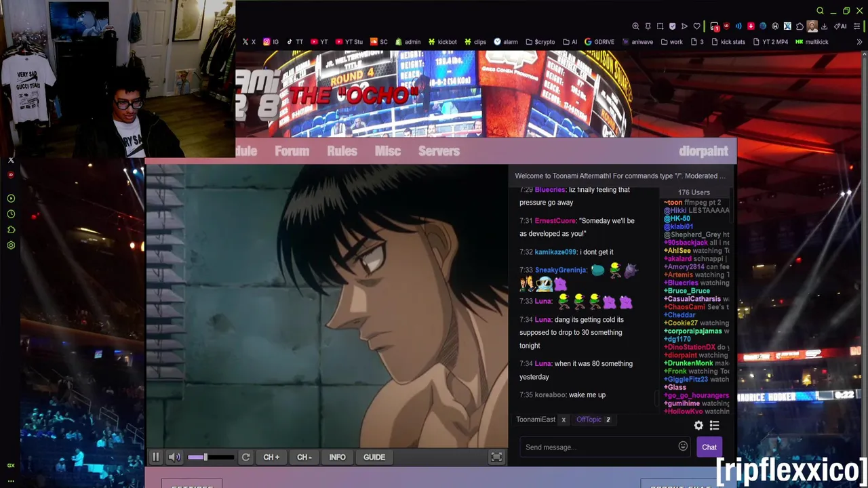Open the INFO panel
The height and width of the screenshot is (488, 868).
(337, 457)
